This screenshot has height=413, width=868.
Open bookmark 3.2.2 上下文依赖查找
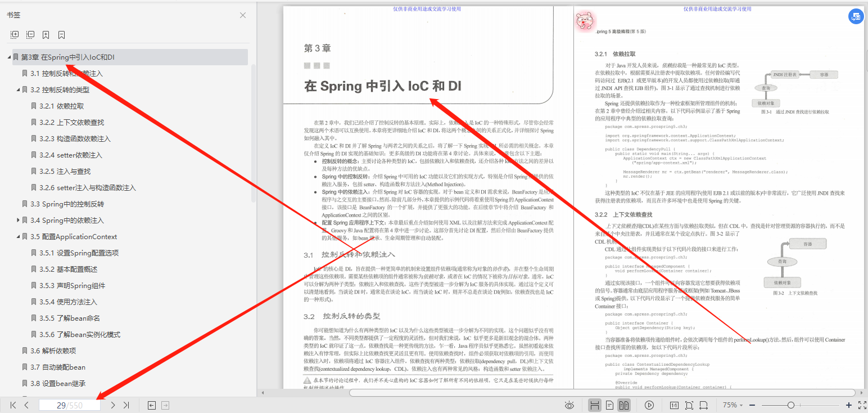(71, 123)
